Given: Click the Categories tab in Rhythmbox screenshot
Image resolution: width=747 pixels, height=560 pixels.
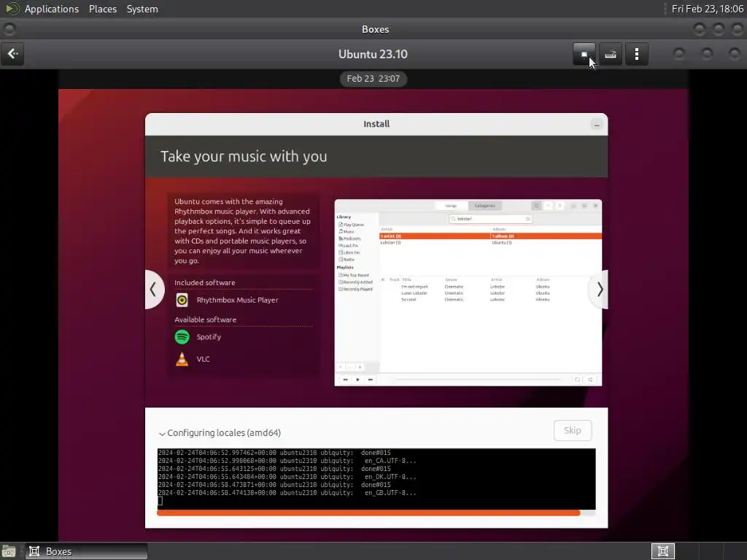Looking at the screenshot, I should [x=484, y=206].
